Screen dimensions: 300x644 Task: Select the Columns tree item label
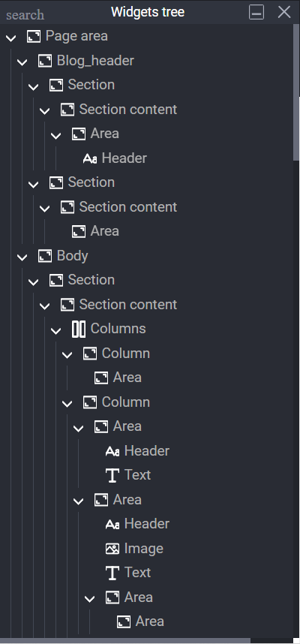118,329
